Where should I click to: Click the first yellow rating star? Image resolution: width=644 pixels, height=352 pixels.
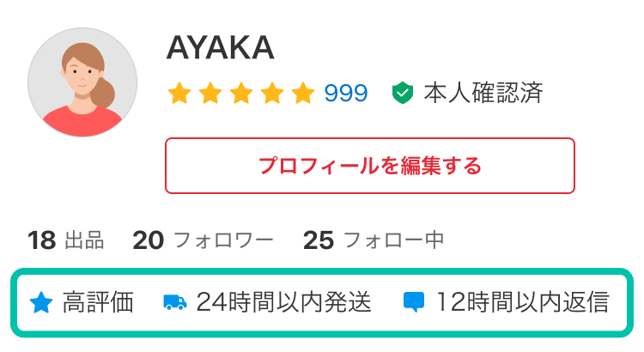[x=179, y=93]
